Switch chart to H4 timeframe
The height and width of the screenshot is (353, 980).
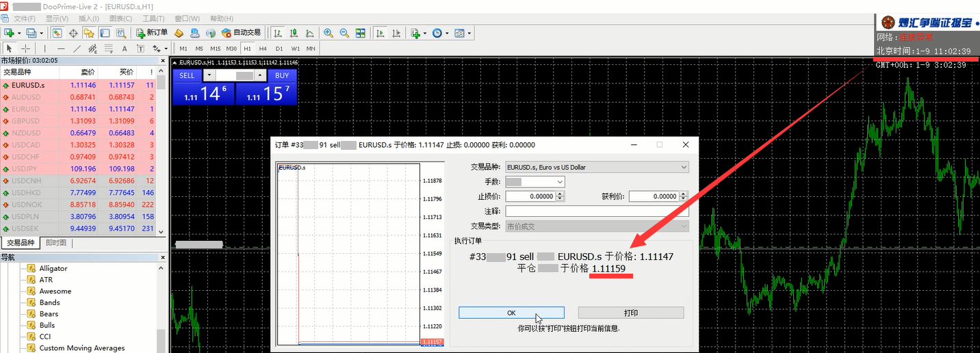(263, 49)
